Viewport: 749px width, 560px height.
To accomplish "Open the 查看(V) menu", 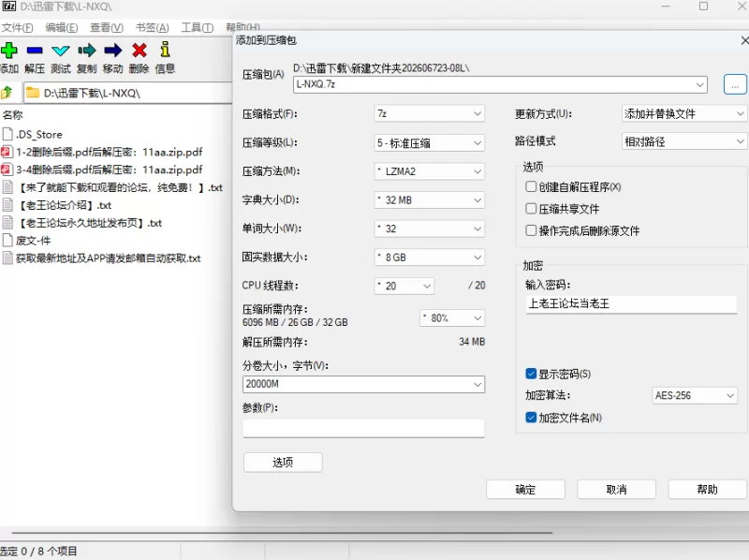I will click(x=107, y=28).
